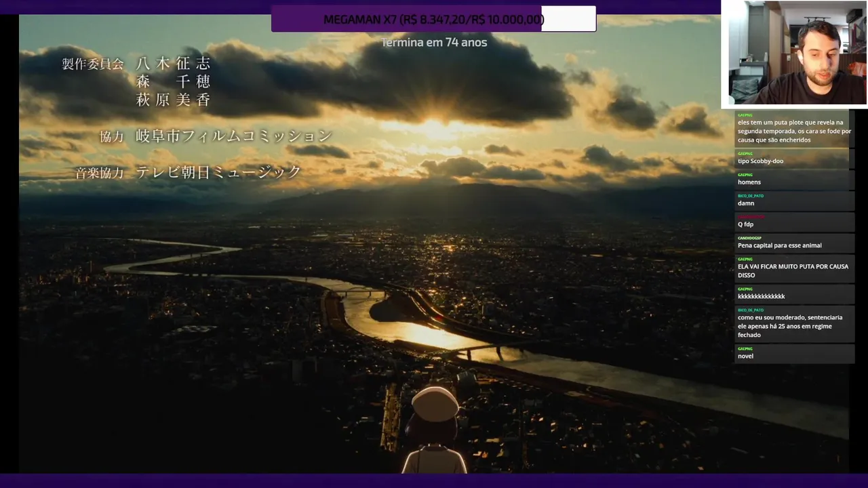Click the credit name 八木征志
The width and height of the screenshot is (868, 488).
pos(174,64)
